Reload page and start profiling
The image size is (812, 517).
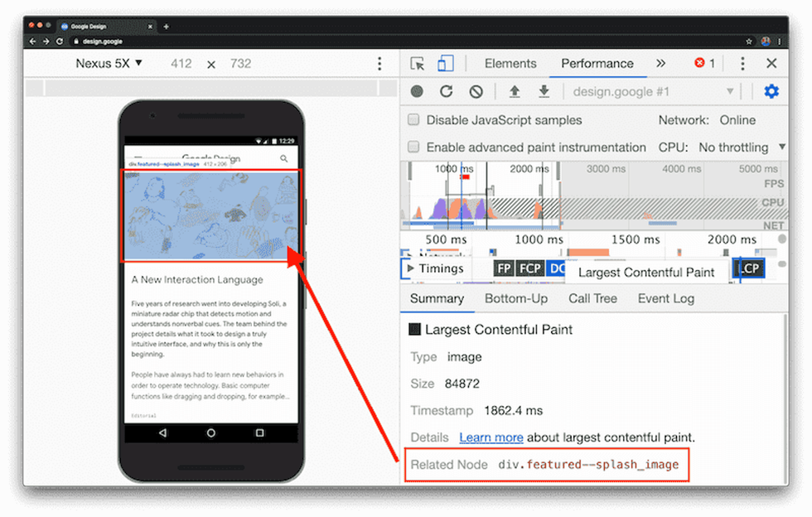(x=446, y=91)
